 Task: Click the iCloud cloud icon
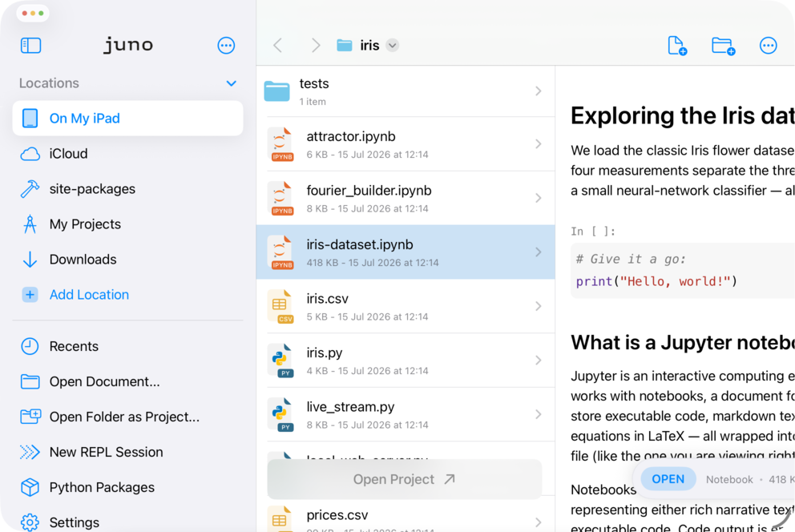(30, 154)
